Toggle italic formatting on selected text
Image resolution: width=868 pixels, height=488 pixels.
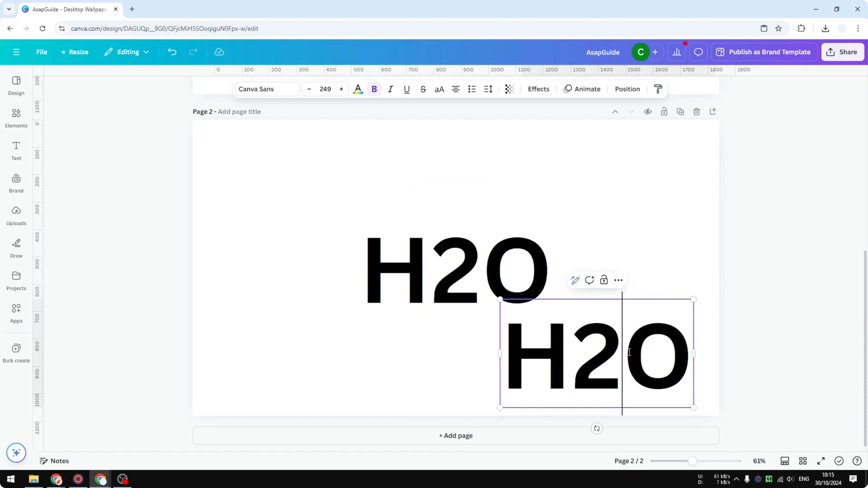(390, 89)
